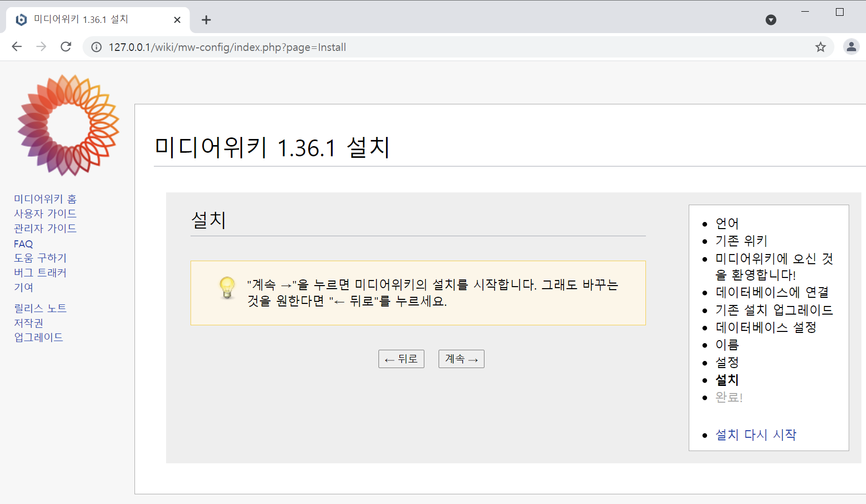Click the browser forward arrow
The width and height of the screenshot is (866, 504).
41,47
